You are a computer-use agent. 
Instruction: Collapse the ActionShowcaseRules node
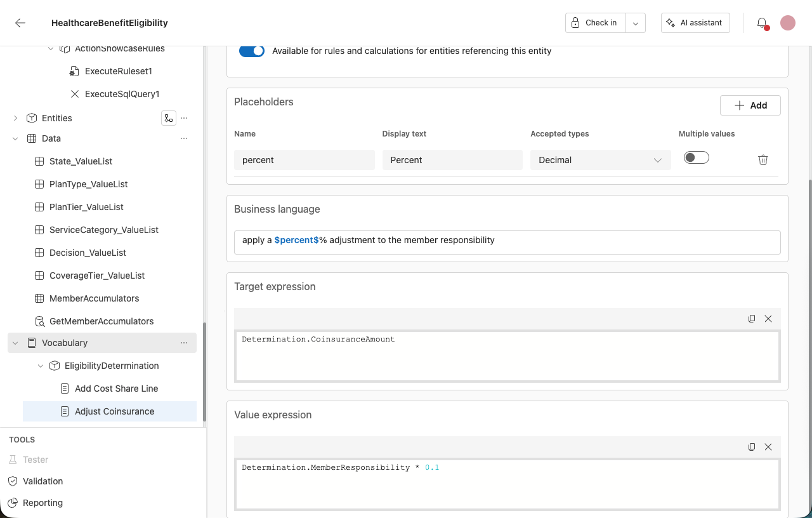pos(51,49)
